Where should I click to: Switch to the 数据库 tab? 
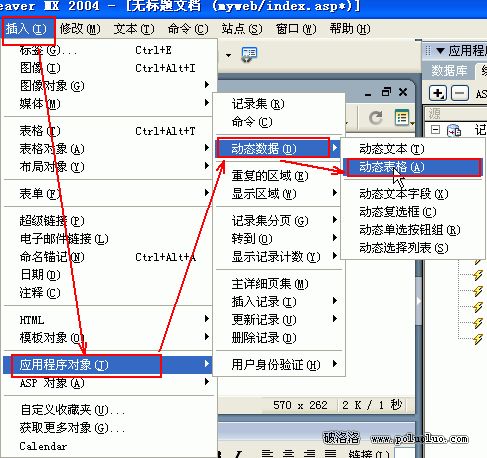pyautogui.click(x=449, y=71)
